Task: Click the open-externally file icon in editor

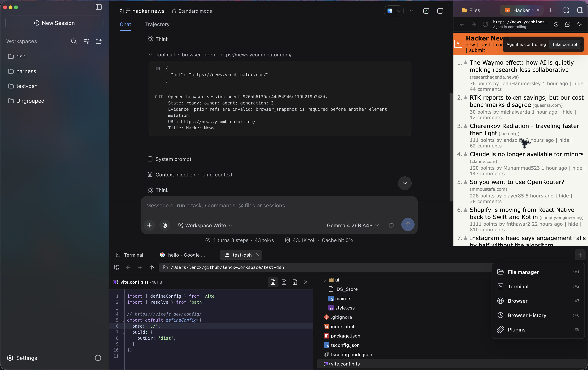Action: pos(295,282)
